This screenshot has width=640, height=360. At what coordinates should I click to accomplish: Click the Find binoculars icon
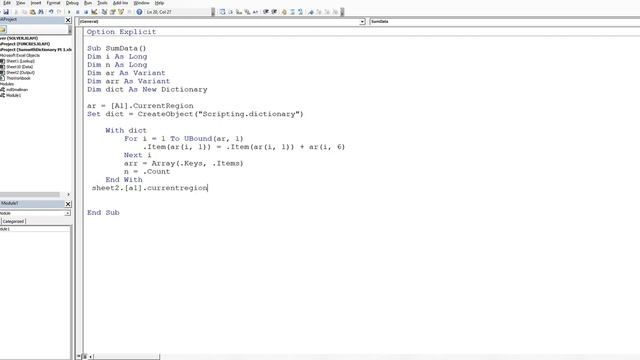click(41, 12)
